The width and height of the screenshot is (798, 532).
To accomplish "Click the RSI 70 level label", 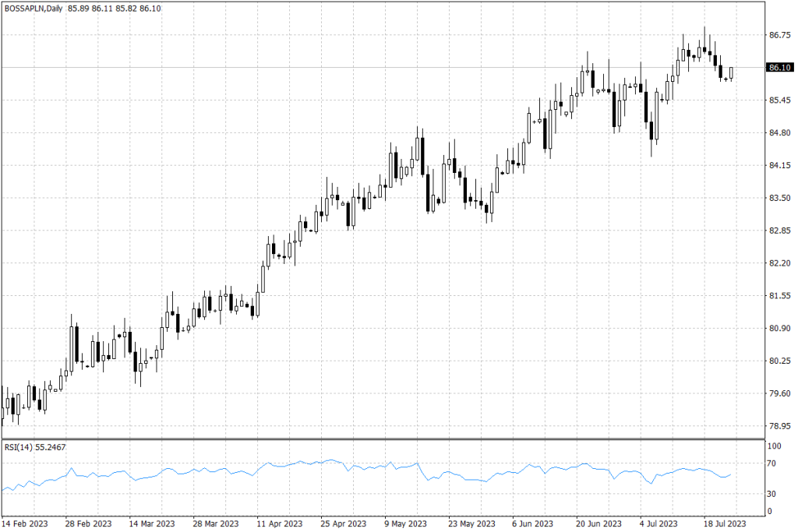I will 774,463.
